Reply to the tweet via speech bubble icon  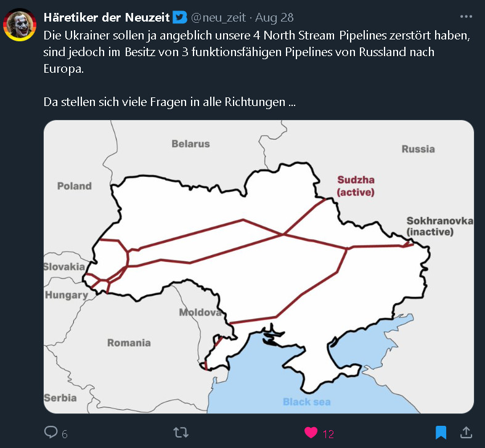click(51, 433)
